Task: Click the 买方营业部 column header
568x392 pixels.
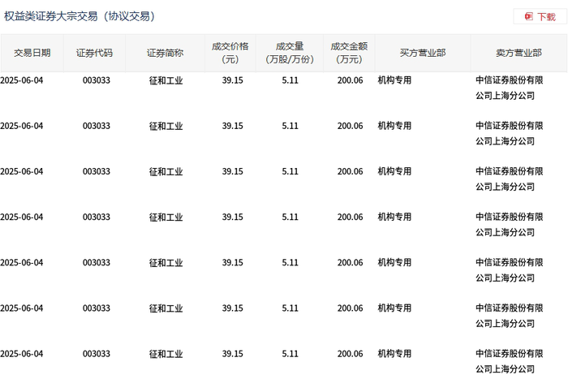Action: pos(423,53)
